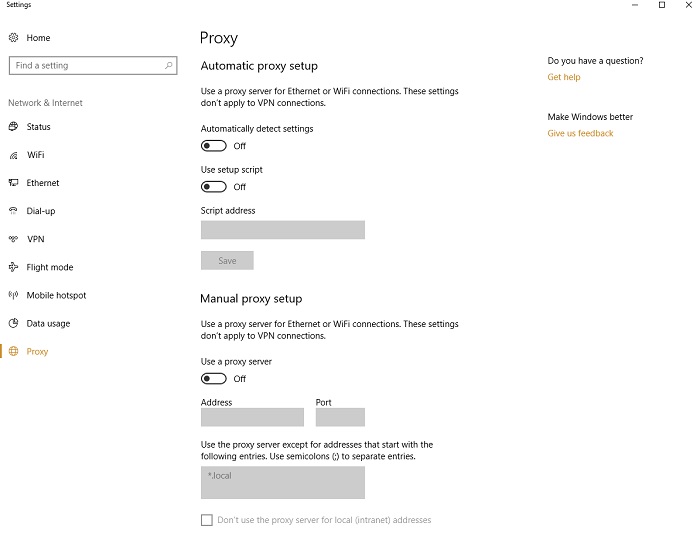Click the Save button
This screenshot has height=533, width=700.
coord(227,260)
